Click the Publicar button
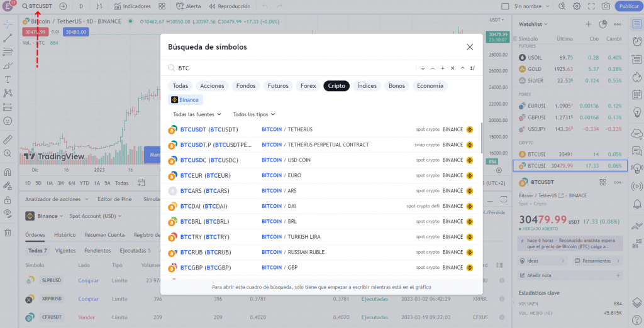This screenshot has width=644, height=328. pos(629,6)
